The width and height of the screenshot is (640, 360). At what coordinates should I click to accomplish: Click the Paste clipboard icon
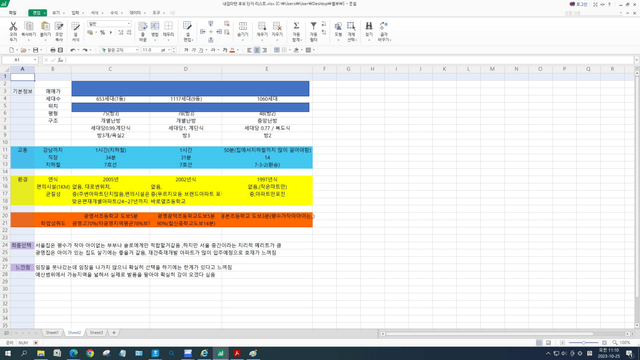point(45,27)
